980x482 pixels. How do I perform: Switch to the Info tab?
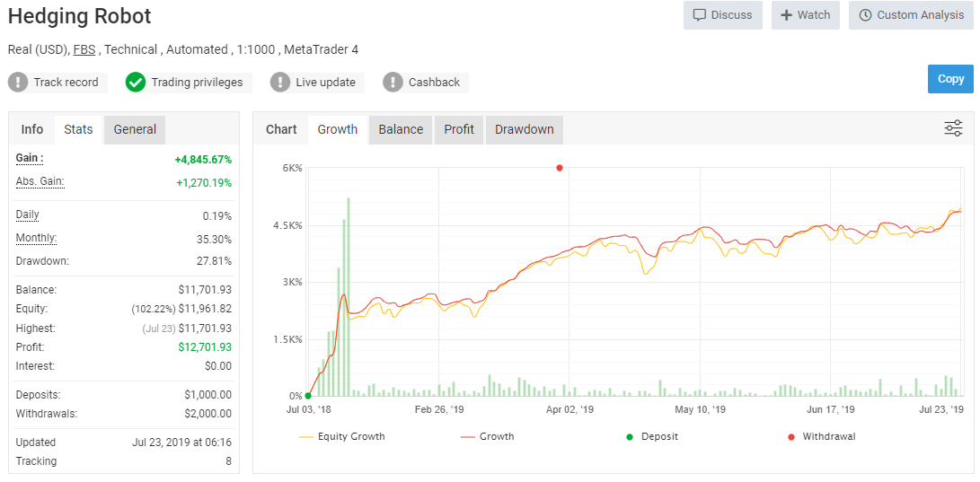coord(32,129)
